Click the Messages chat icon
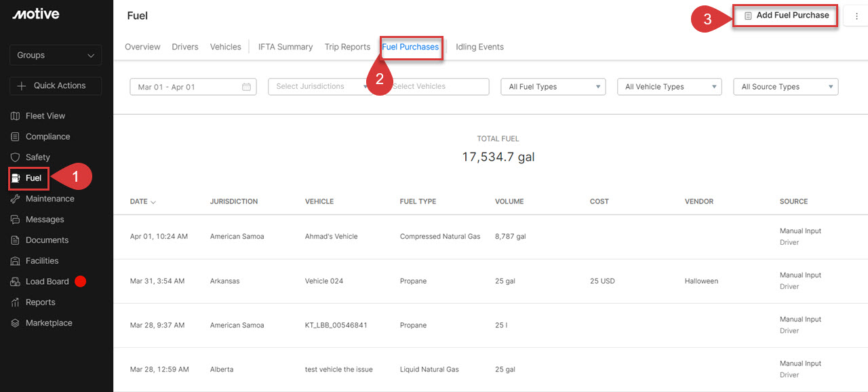The height and width of the screenshot is (392, 868). click(x=16, y=220)
